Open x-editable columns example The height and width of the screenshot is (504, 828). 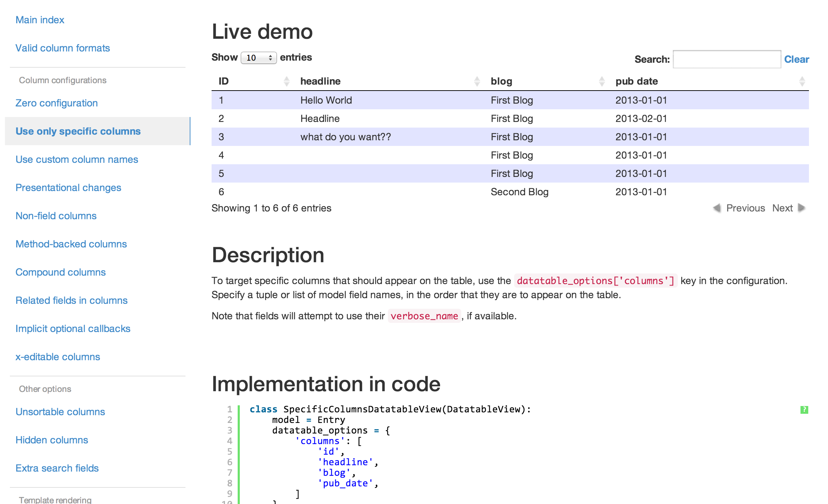click(x=57, y=357)
